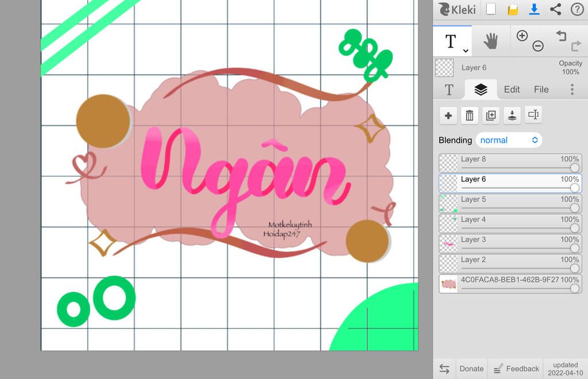Open the Feedback button
Viewport: 588px width, 379px height.
tap(516, 369)
